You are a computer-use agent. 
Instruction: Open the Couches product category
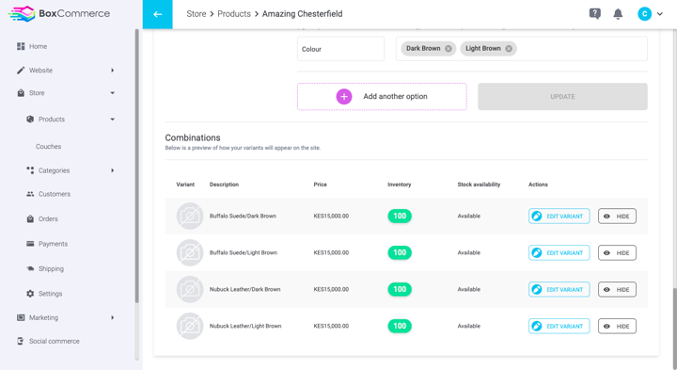tap(48, 146)
